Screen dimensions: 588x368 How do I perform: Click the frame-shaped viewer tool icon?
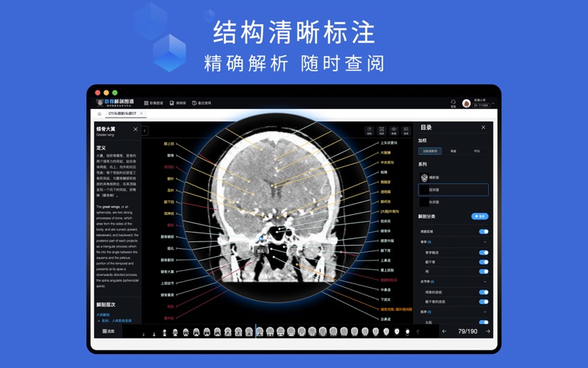381,130
